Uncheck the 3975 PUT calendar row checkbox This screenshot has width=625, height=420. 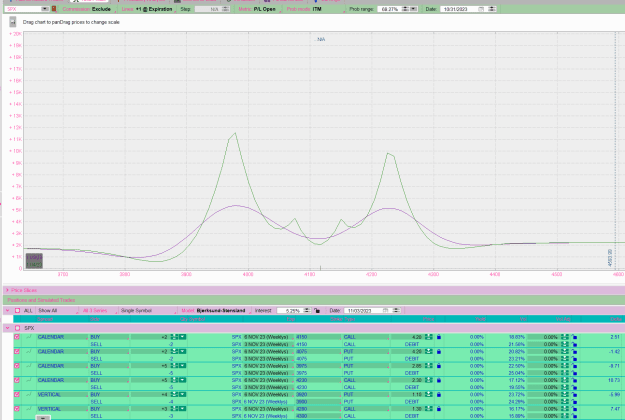(17, 365)
